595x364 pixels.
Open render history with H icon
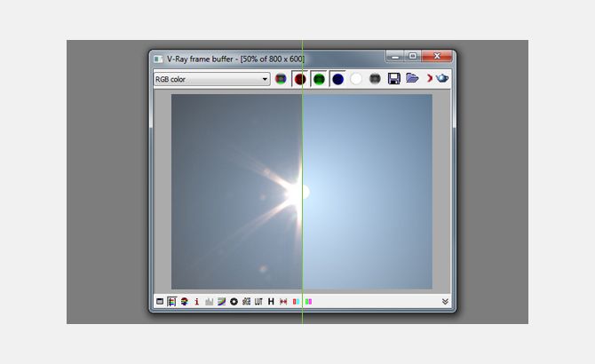(271, 302)
